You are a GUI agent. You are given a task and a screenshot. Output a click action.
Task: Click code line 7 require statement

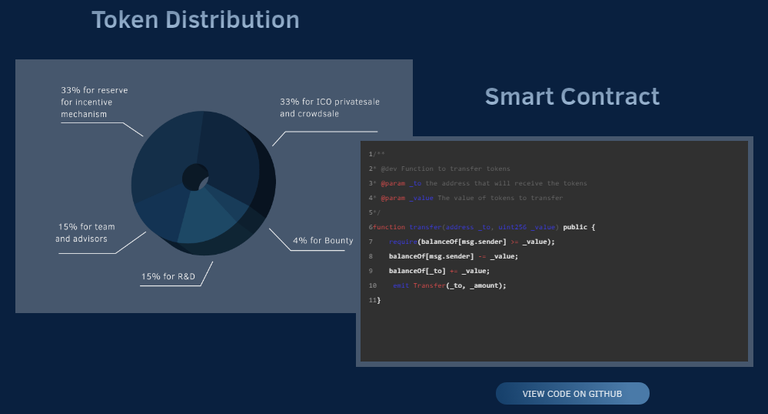[x=472, y=242]
